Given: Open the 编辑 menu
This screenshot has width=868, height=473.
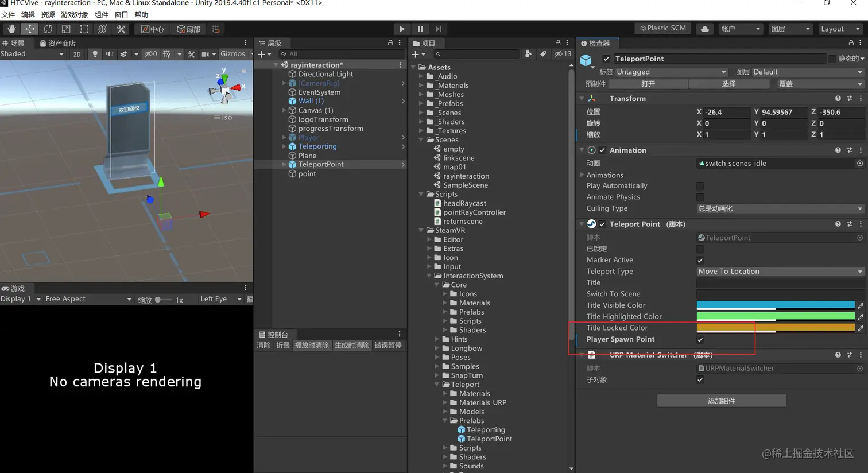Looking at the screenshot, I should pos(28,14).
